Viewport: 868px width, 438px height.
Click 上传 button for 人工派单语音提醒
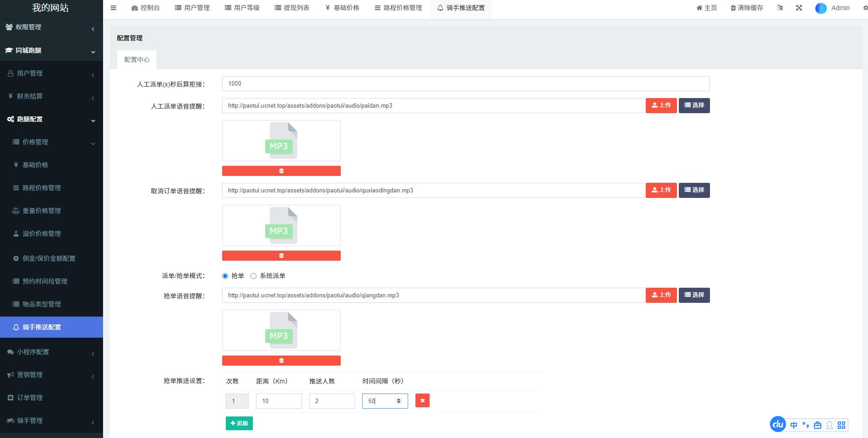pyautogui.click(x=661, y=105)
